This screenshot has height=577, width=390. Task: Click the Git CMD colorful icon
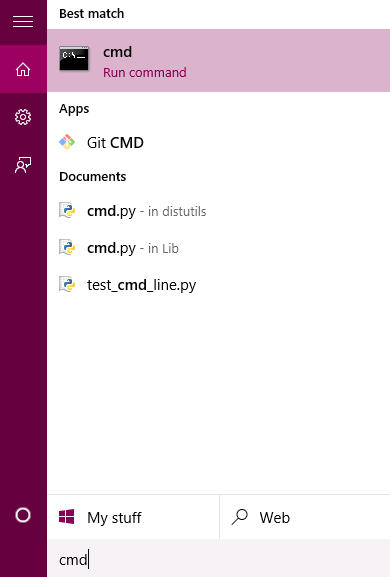[67, 142]
